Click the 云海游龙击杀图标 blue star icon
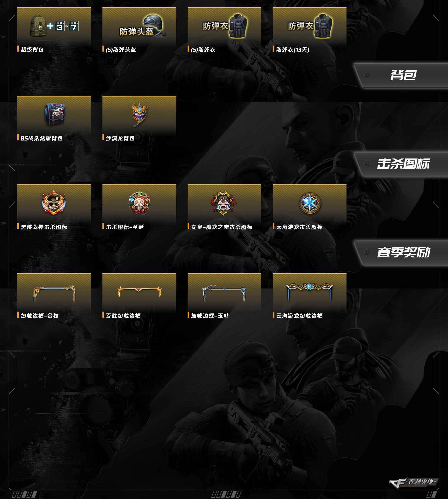 (x=309, y=203)
